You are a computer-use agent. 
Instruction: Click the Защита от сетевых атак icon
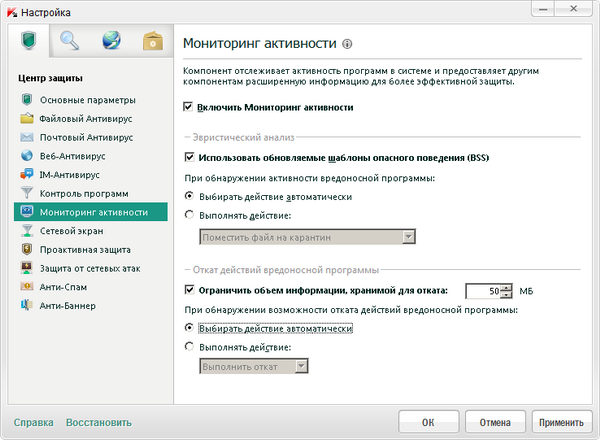point(27,268)
